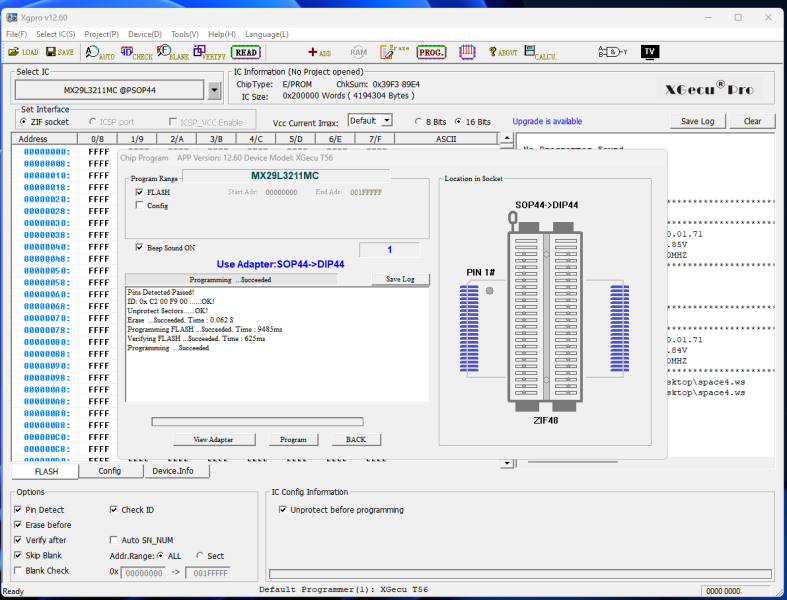Viewport: 787px width, 600px height.
Task: Toggle the Beep Sound ON checkbox
Action: 139,247
